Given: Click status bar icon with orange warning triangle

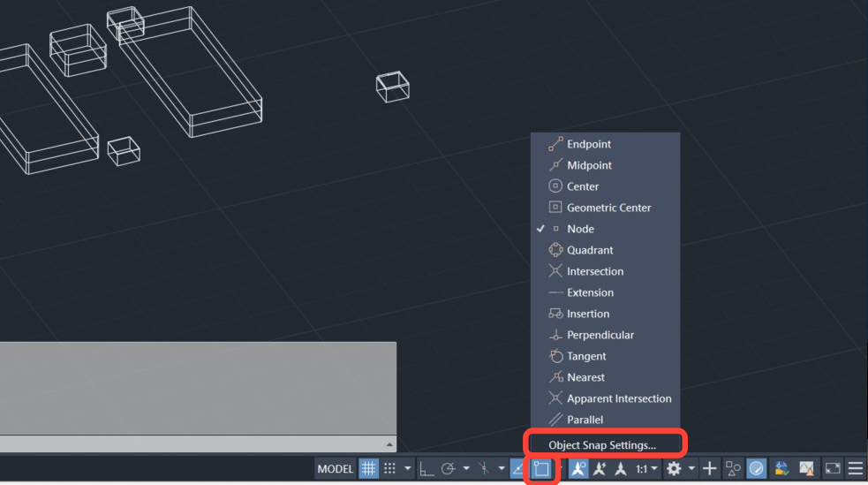Looking at the screenshot, I should (x=806, y=469).
